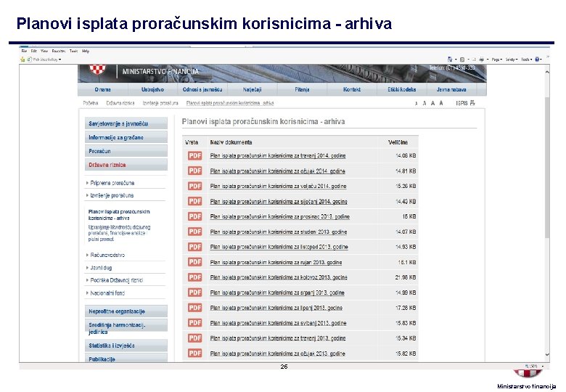Screen dimensions: 566x392
Task: Open the Help menu
Action: pos(86,52)
